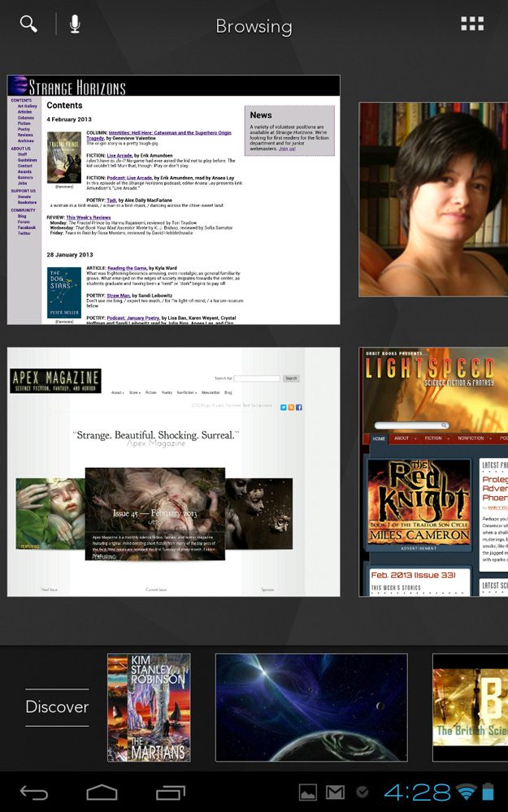The width and height of the screenshot is (508, 812).
Task: Open the Apex Magazine page thumbnail
Action: pos(174,472)
